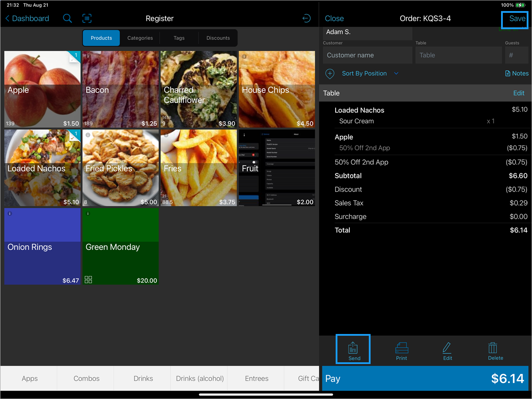Delete the order with the trash icon

495,351
